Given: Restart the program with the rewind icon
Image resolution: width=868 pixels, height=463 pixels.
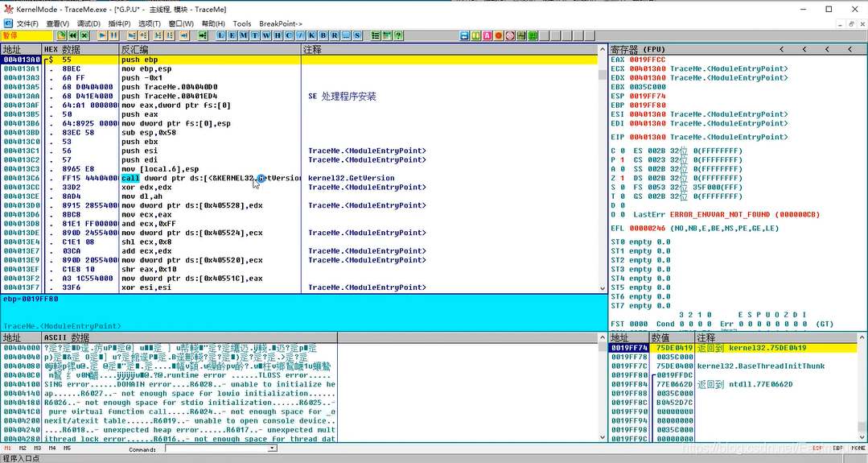Looking at the screenshot, I should [x=72, y=35].
